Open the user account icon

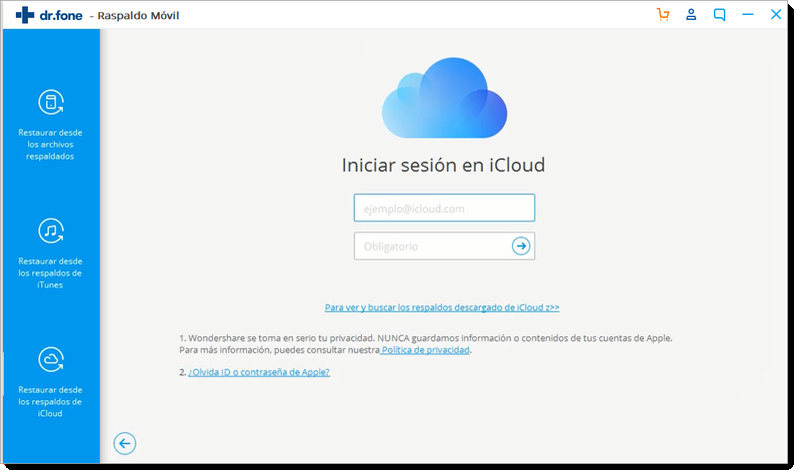click(691, 14)
